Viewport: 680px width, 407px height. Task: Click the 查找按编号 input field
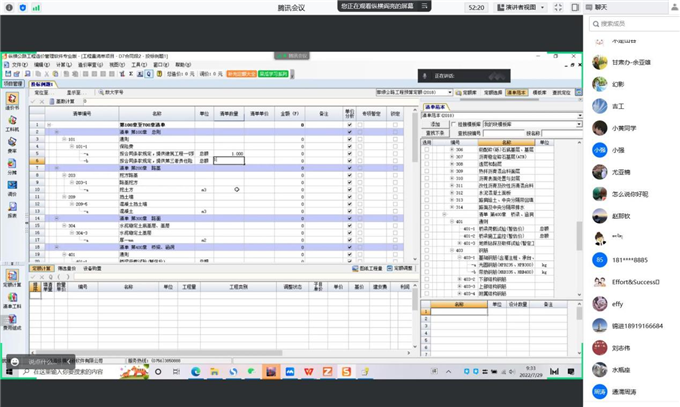point(499,132)
